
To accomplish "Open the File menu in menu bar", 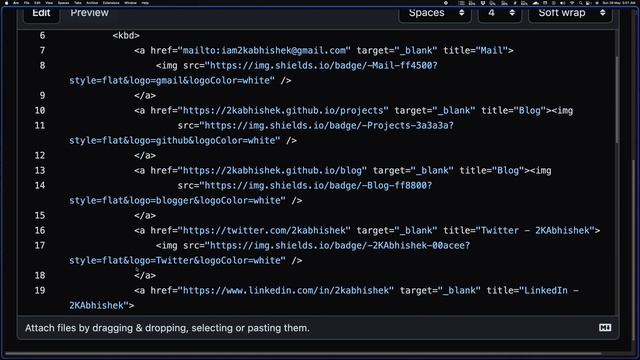I will coord(27,3).
